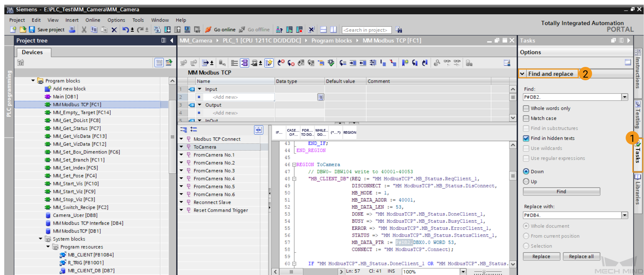Collapse the Program blocks tree folder
The width and height of the screenshot is (644, 275).
click(x=33, y=81)
